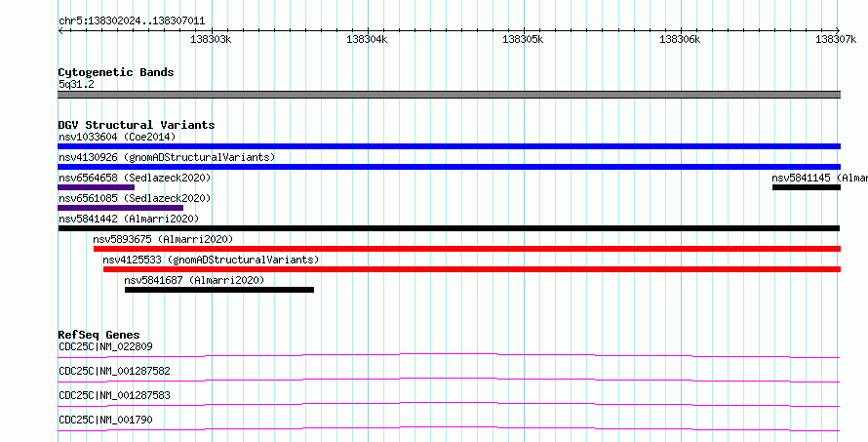Viewport: 868px width, 442px height.
Task: Open variant nsv6561085 (Sedlazeck2020) label
Action: point(135,198)
